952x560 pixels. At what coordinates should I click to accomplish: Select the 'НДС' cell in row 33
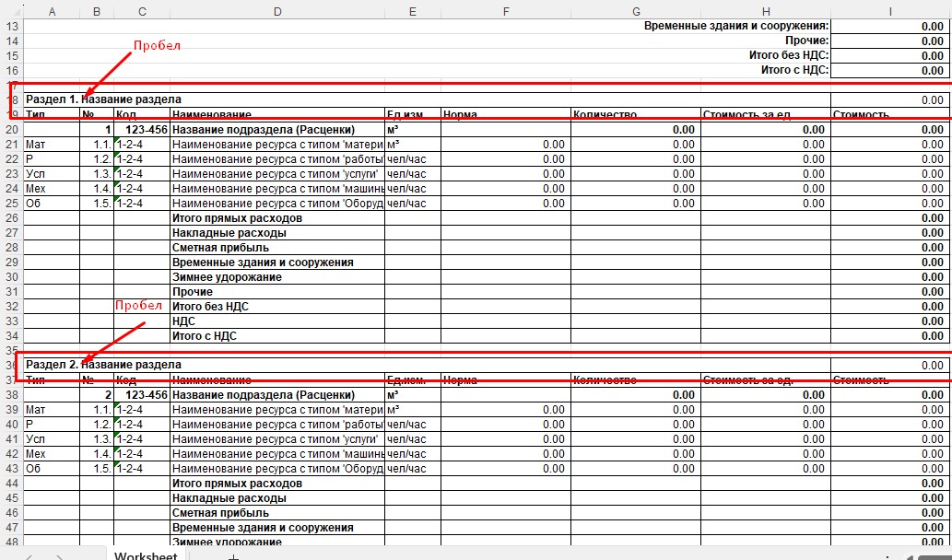point(184,321)
